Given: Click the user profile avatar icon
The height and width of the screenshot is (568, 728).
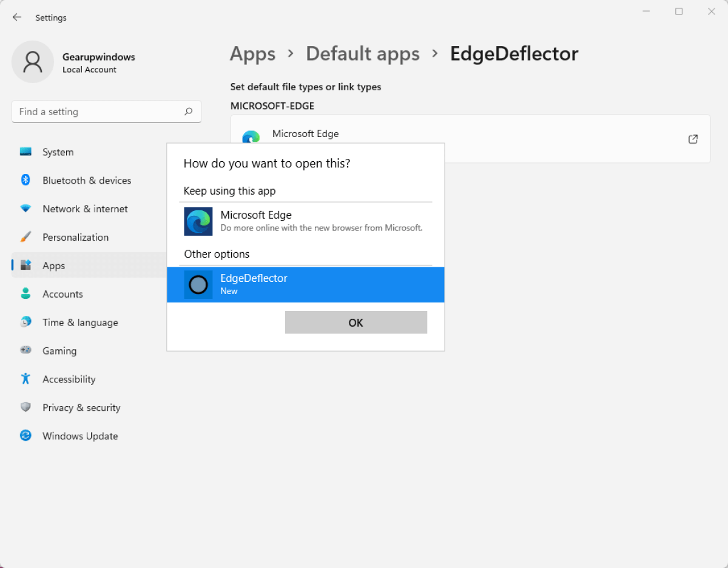Looking at the screenshot, I should coord(33,62).
